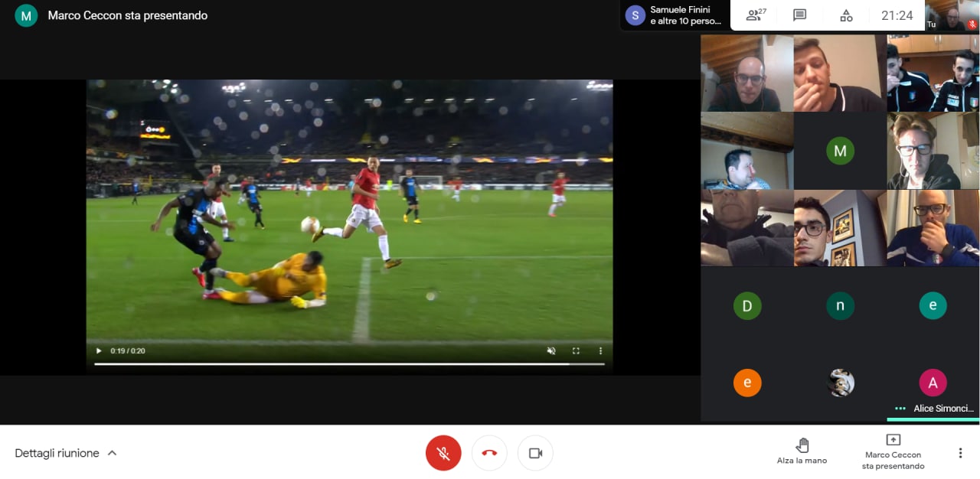Enter fullscreen on the shared video
This screenshot has height=479, width=980.
(576, 351)
